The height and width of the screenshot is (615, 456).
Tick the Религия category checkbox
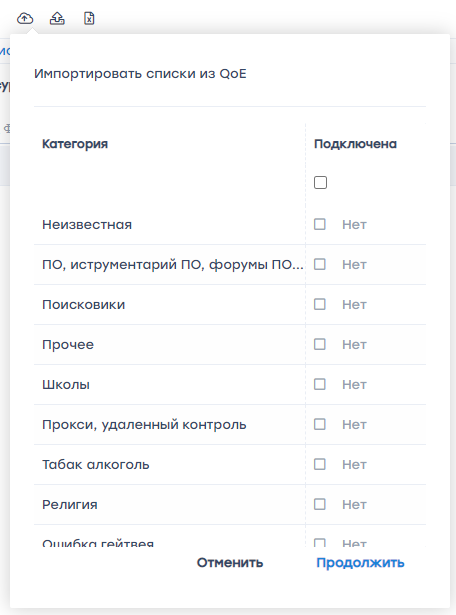click(x=320, y=504)
